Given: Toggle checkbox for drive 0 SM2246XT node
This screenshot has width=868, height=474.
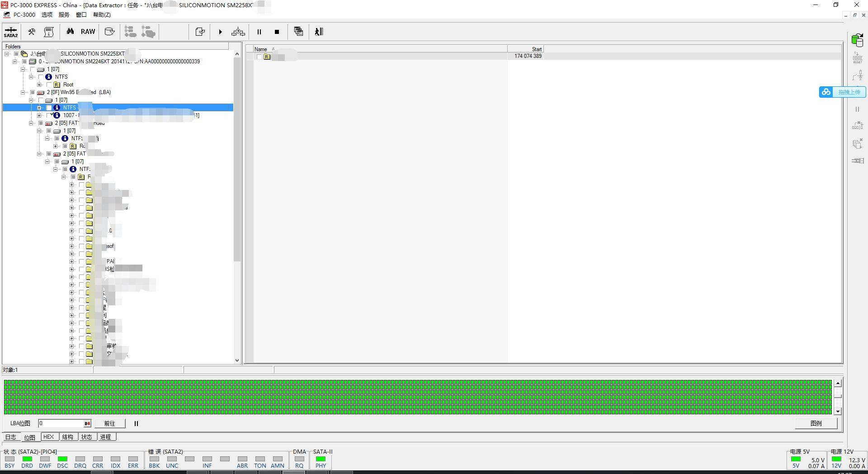Looking at the screenshot, I should (24, 62).
